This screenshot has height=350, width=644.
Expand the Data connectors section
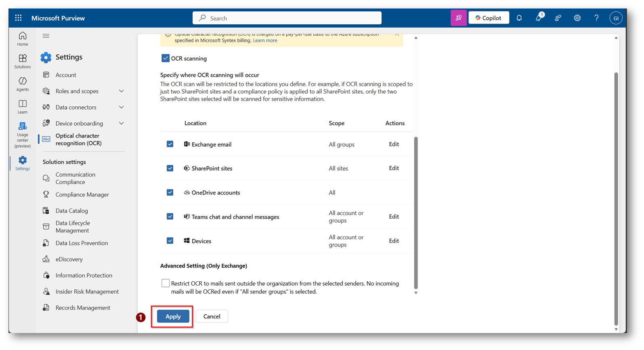(121, 108)
